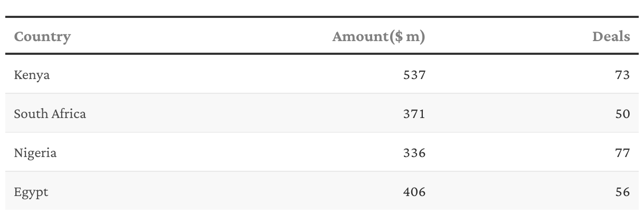Click the Deals column header
The height and width of the screenshot is (215, 644).
[611, 36]
